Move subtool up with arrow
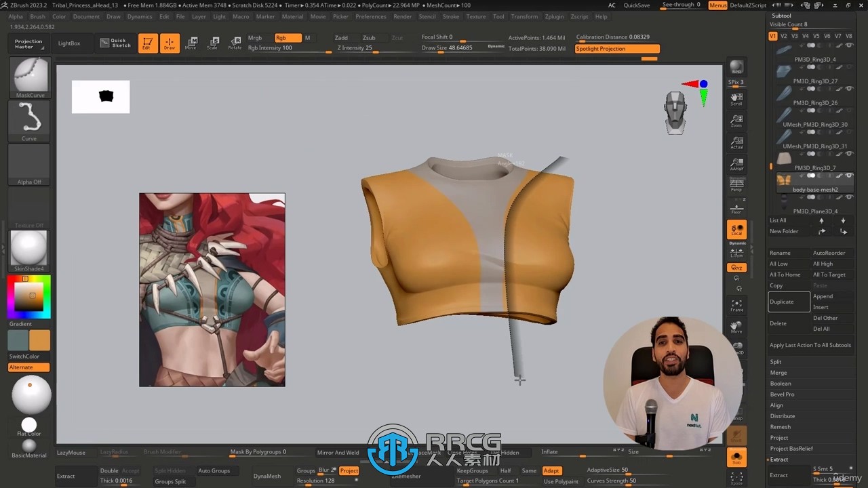868x488 pixels. [822, 220]
